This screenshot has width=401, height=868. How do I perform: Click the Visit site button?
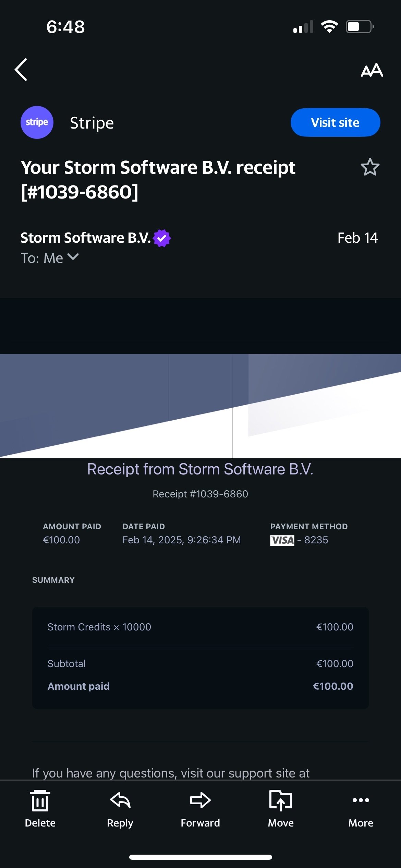335,122
